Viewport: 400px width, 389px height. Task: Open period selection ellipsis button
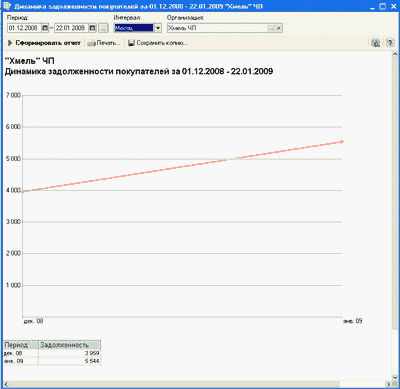pos(104,28)
